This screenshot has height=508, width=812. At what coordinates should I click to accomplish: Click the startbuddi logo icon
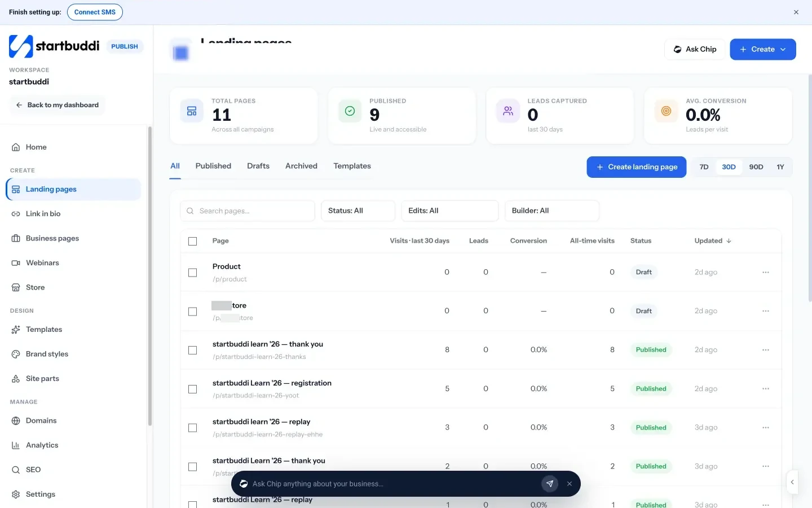point(21,46)
